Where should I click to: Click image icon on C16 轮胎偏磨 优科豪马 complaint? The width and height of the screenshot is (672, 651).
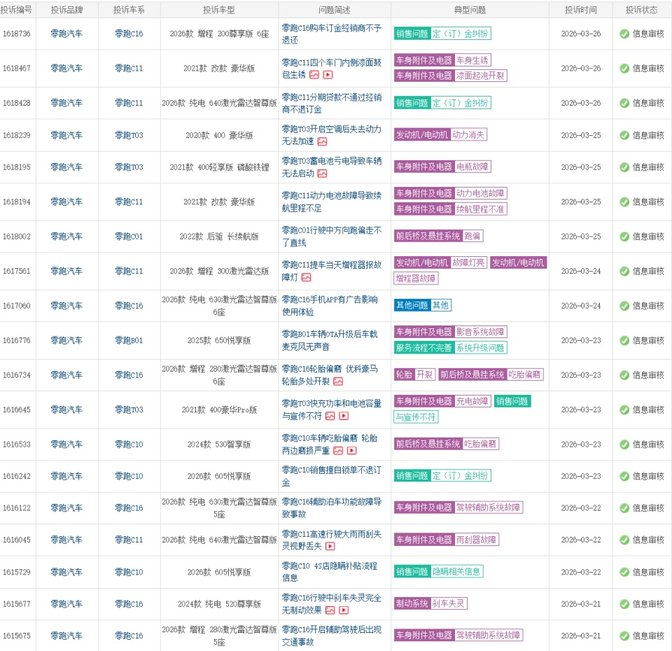coord(337,381)
